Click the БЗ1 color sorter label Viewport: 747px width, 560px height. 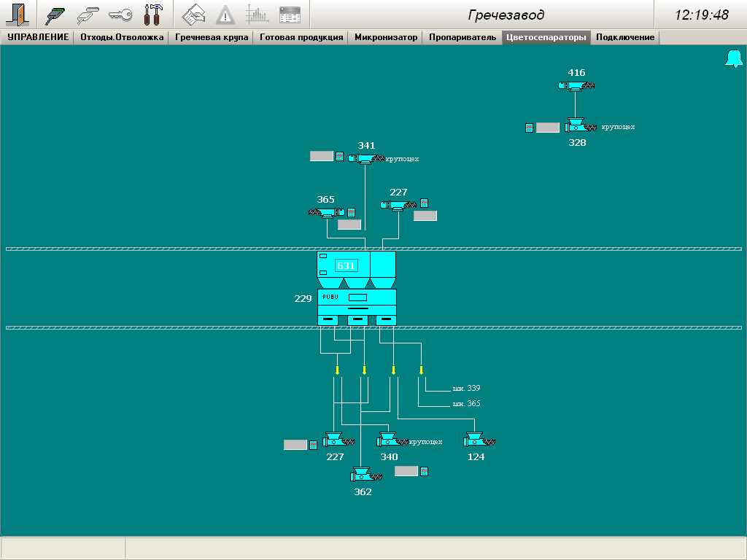pyautogui.click(x=346, y=266)
